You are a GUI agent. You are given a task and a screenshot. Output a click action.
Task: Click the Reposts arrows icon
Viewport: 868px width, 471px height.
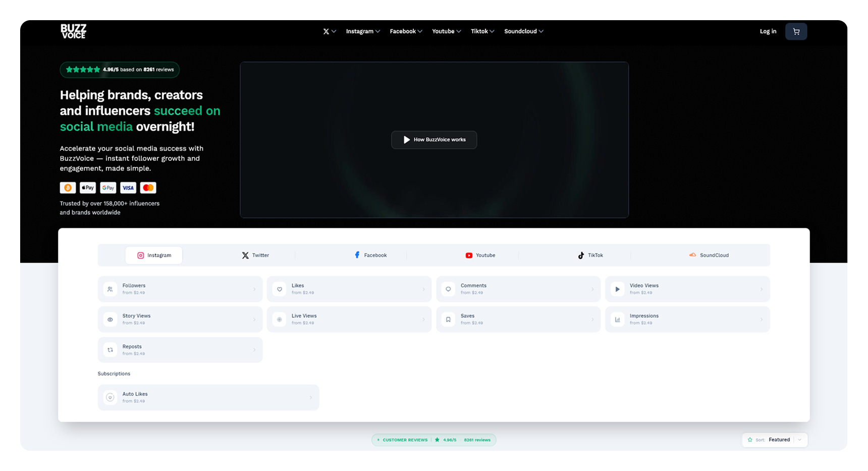[110, 349]
